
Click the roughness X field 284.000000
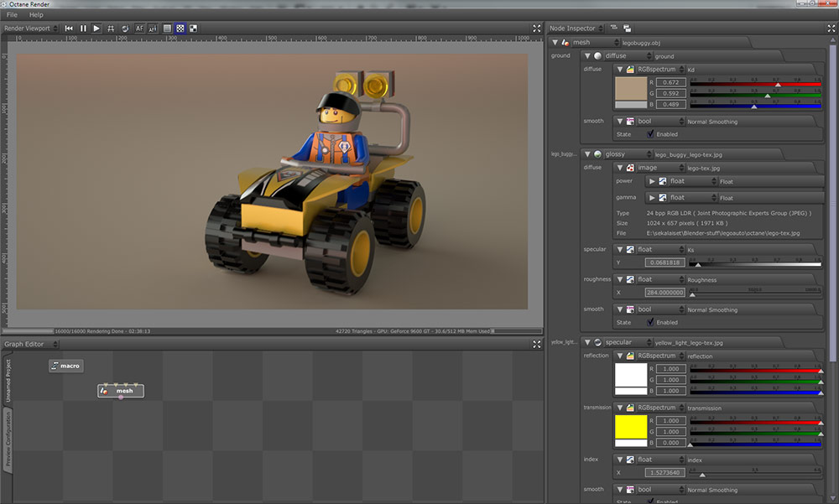point(664,293)
